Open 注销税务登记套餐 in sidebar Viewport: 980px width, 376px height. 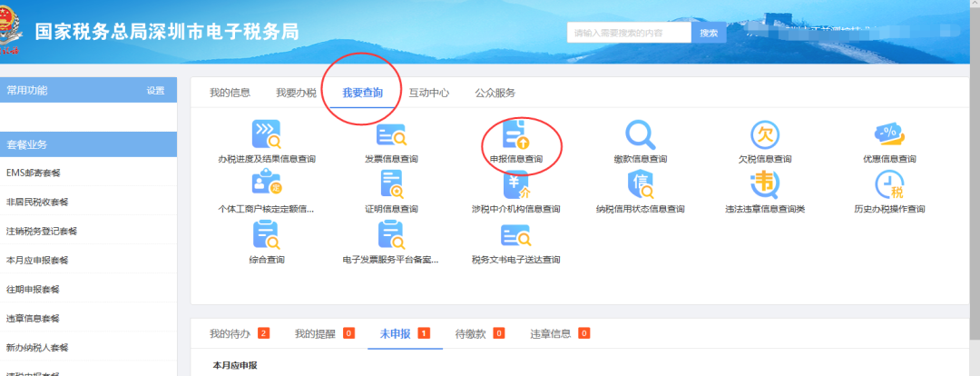coord(88,231)
